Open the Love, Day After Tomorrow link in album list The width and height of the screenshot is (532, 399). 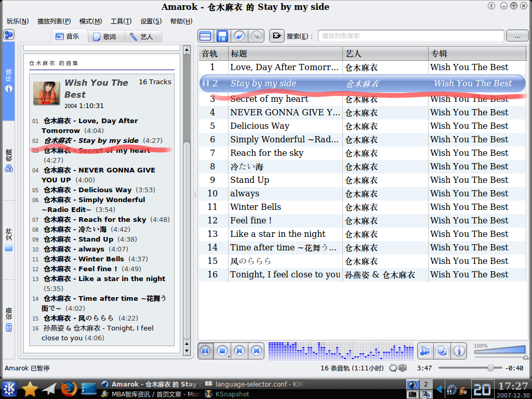click(x=90, y=126)
